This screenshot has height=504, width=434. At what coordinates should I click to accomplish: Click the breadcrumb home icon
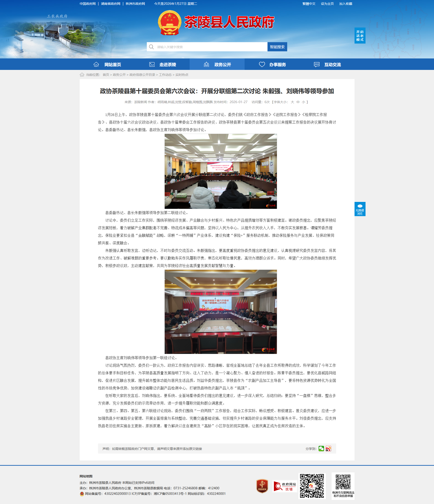pos(82,75)
